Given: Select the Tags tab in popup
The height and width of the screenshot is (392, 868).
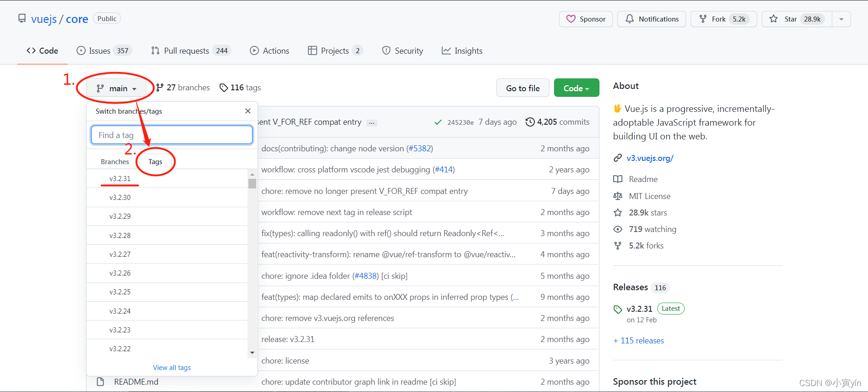Looking at the screenshot, I should coord(155,162).
